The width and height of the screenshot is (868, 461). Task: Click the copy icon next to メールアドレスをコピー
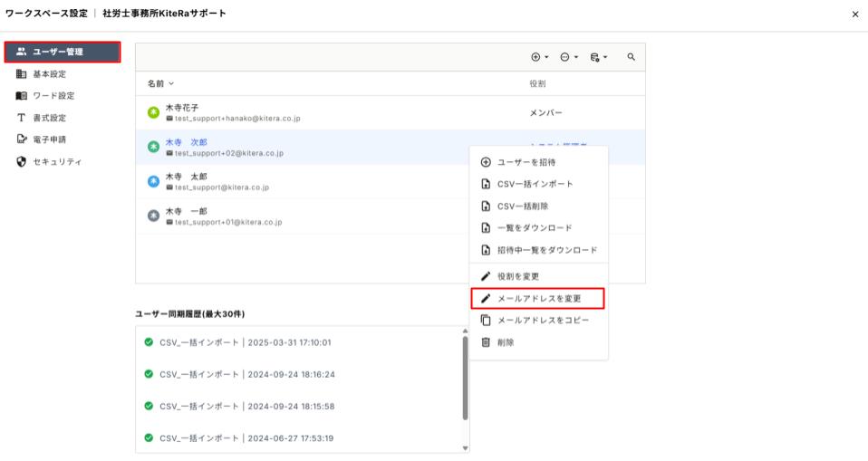pyautogui.click(x=486, y=321)
